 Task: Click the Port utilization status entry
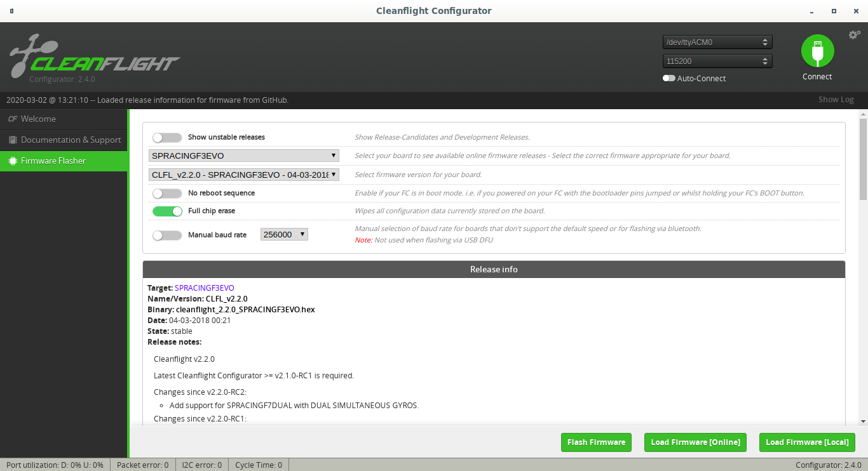(55, 465)
